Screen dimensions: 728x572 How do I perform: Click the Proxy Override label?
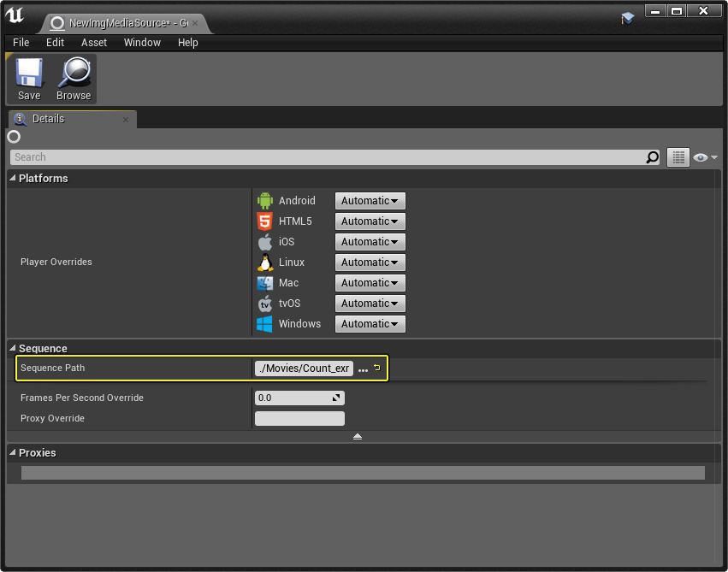52,418
